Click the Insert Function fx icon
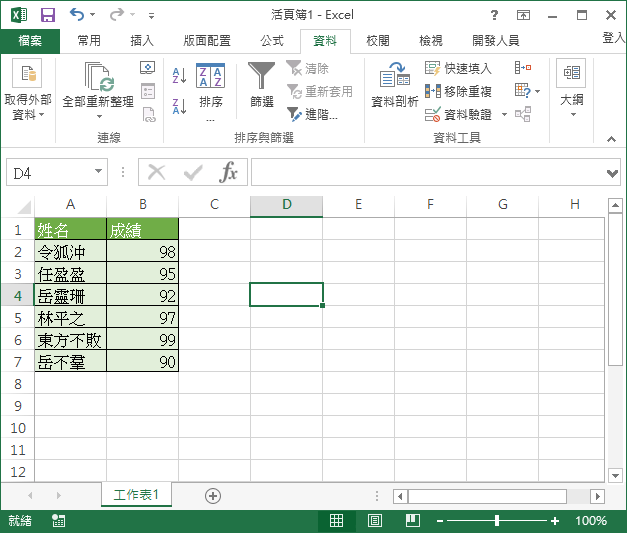Viewport: 627px width, 533px height. (x=228, y=172)
